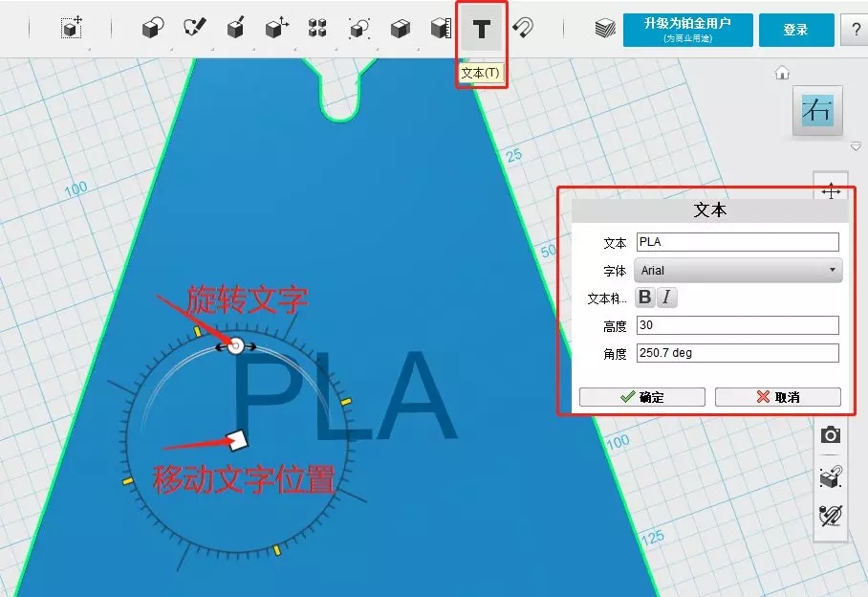The width and height of the screenshot is (868, 597).
Task: Toggle sketch visibility in the navigation bar
Action: point(831,516)
